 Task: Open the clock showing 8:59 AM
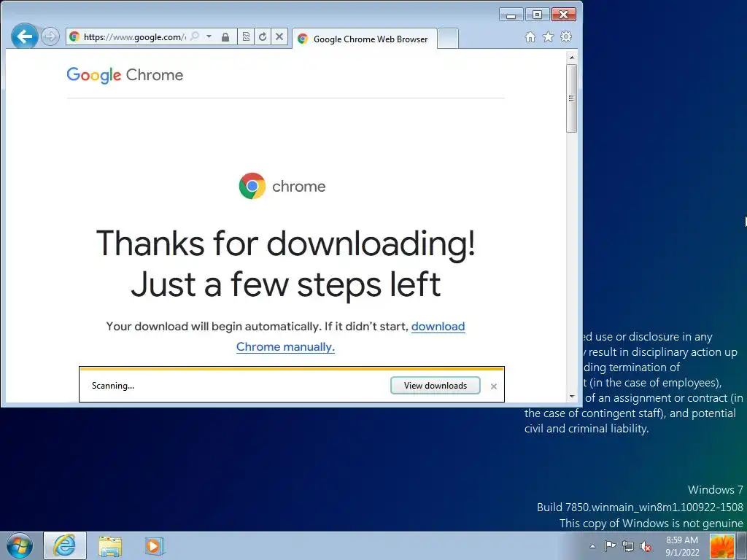(682, 546)
